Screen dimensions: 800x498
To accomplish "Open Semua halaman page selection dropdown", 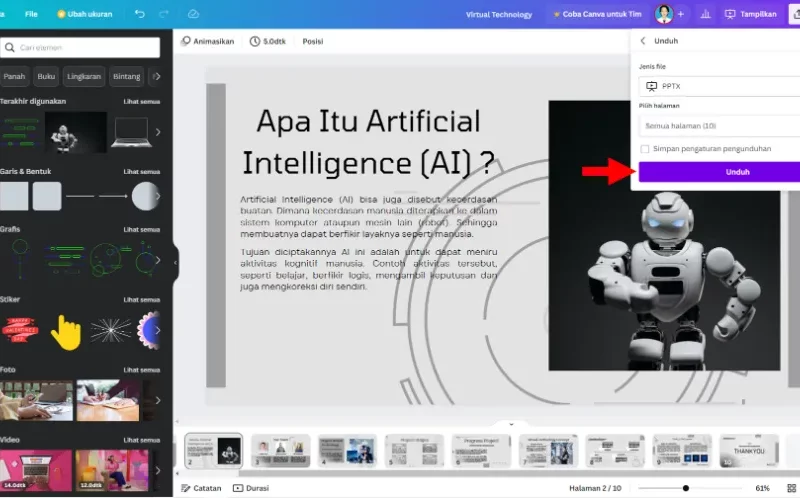I will pyautogui.click(x=719, y=126).
